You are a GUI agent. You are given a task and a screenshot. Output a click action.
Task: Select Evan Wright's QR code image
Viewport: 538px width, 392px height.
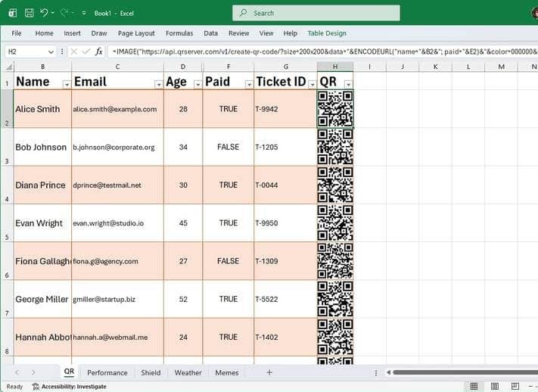tap(335, 223)
